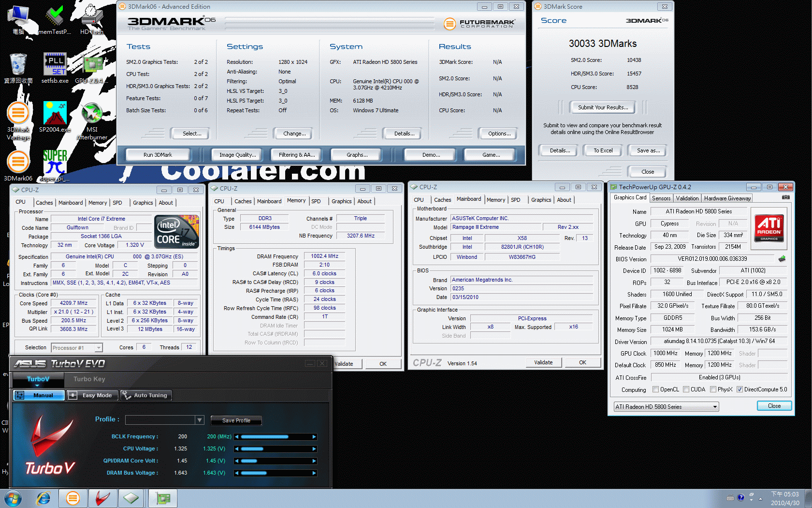Screen dimensions: 812x508
Task: Launch the MSI Afterburner desktop shortcut
Action: pyautogui.click(x=92, y=121)
